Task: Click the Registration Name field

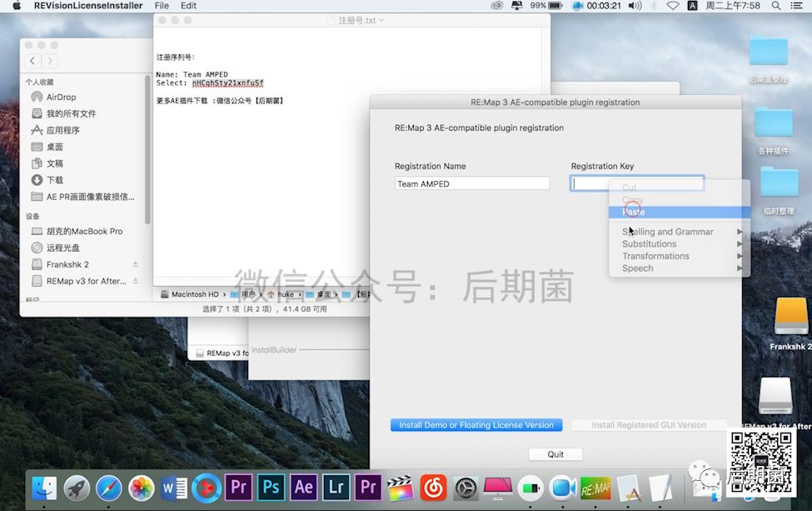Action: (471, 183)
